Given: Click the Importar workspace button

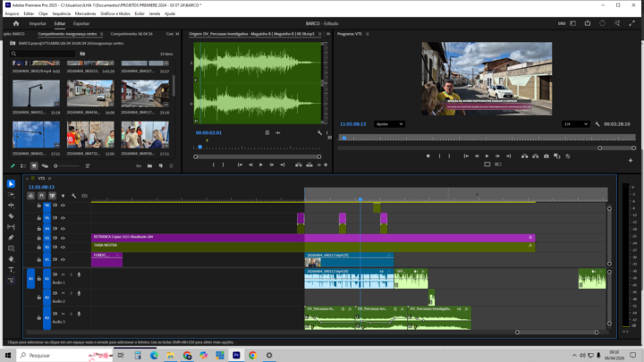Looking at the screenshot, I should 38,23.
